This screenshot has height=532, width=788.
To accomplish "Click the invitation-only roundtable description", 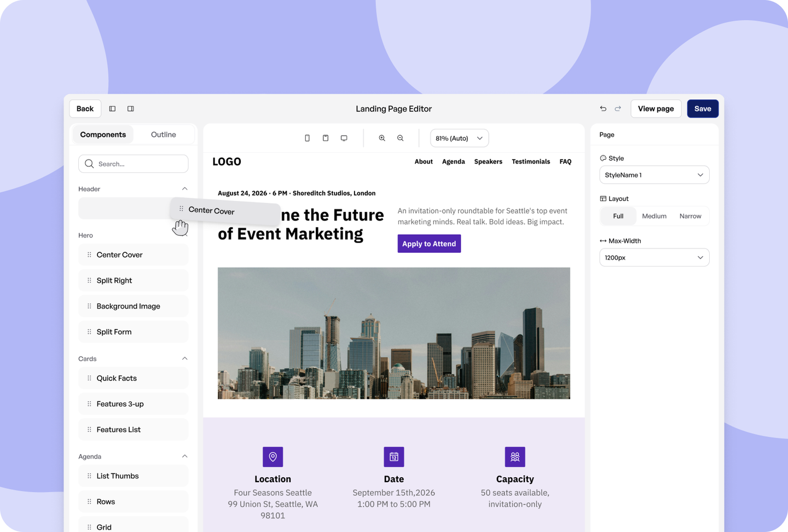I will 482,216.
